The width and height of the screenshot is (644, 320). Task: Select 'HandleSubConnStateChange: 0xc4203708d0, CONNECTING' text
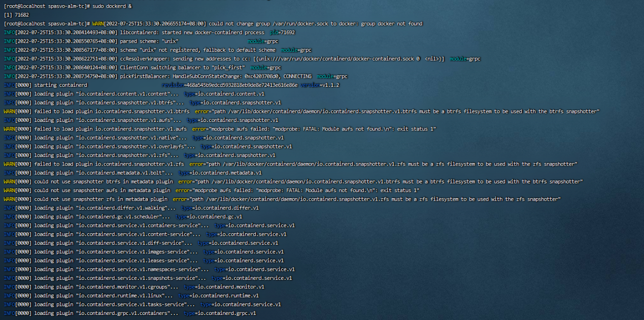point(242,76)
